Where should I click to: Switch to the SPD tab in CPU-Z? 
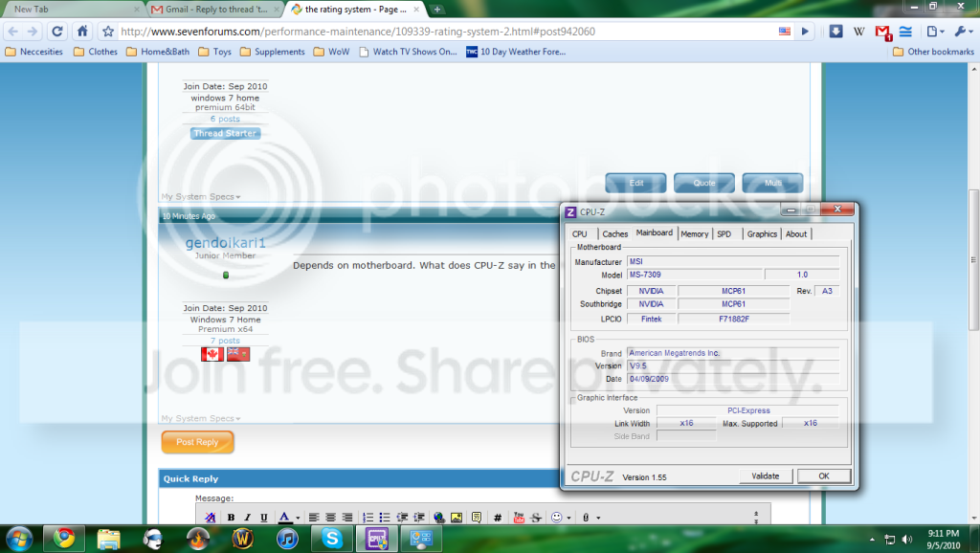pyautogui.click(x=724, y=233)
